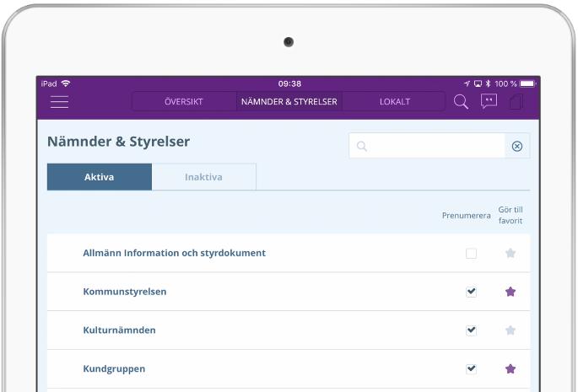
Task: Uncheck Prenumerera for Kulturnämnden
Action: pyautogui.click(x=471, y=330)
